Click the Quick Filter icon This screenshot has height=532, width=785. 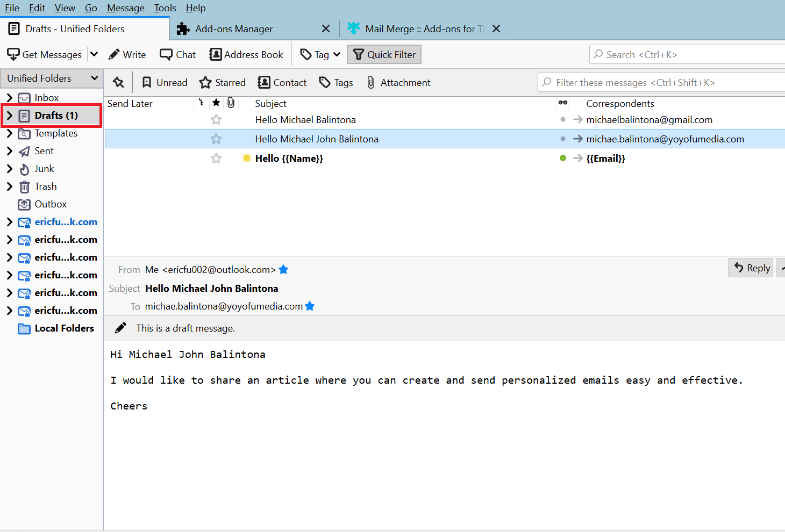383,54
